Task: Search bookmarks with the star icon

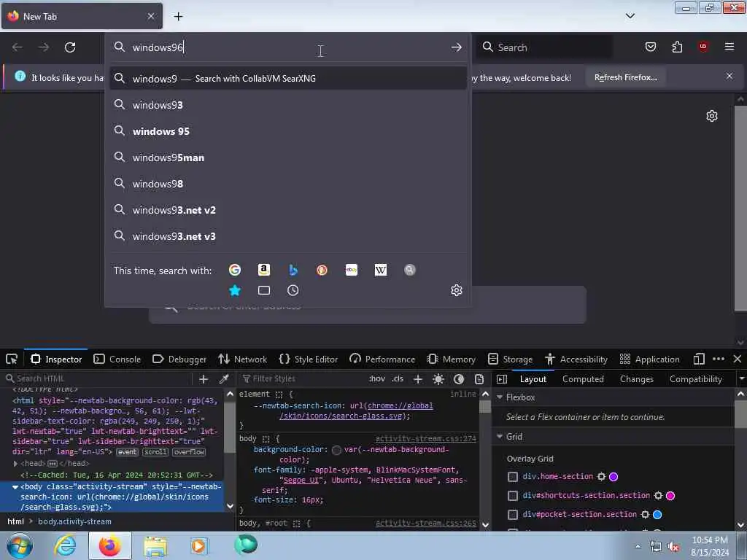Action: pos(235,290)
